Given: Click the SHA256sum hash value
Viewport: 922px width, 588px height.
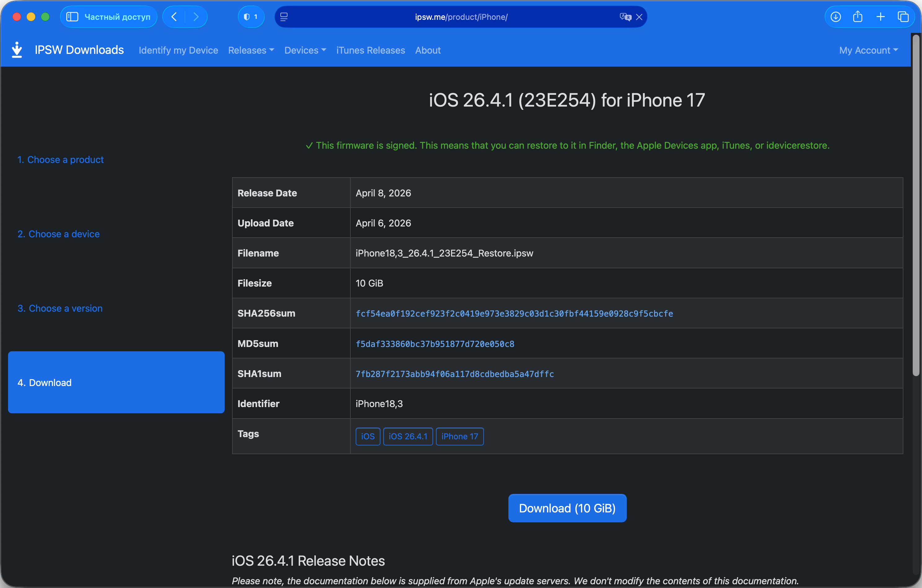Looking at the screenshot, I should tap(514, 314).
